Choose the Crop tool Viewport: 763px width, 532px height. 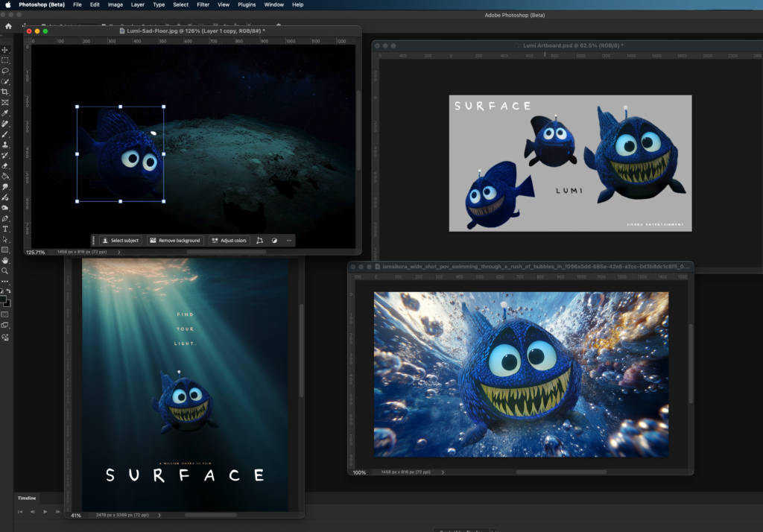click(x=5, y=92)
